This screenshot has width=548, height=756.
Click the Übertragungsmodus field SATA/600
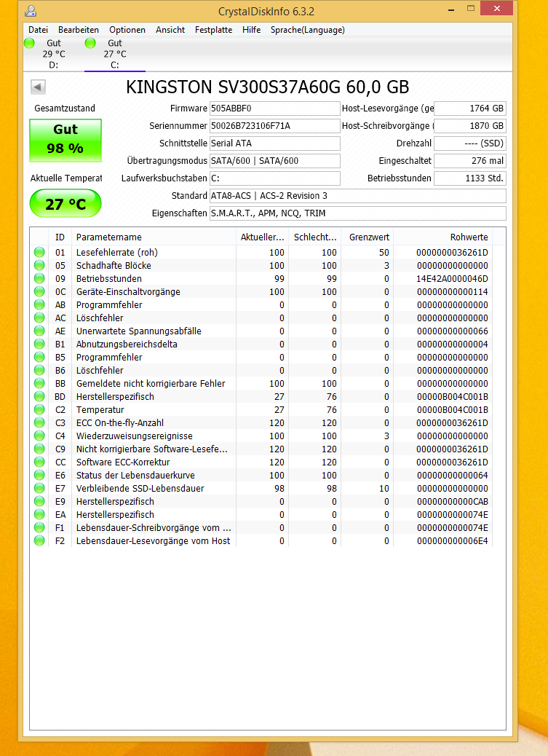[274, 160]
